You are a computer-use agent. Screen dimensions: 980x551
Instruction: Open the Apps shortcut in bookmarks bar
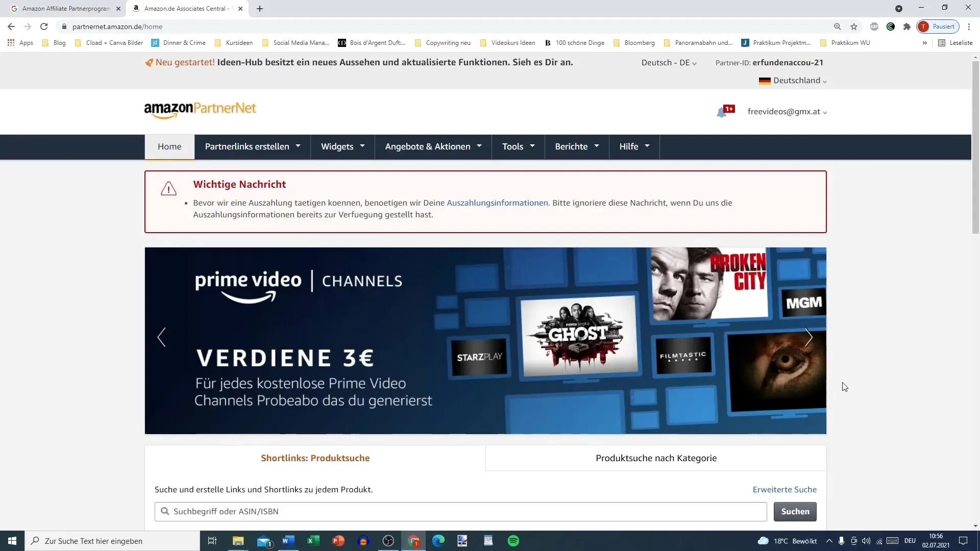coord(20,43)
